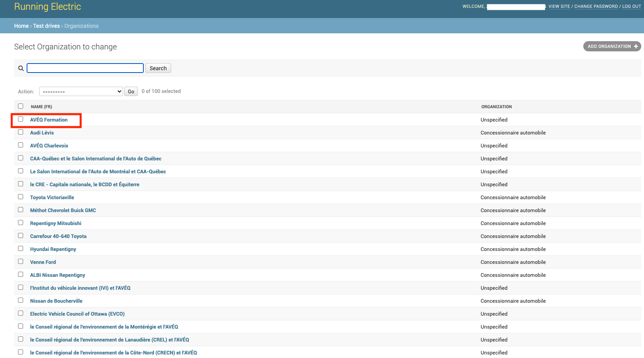Open CAA-Québec et le Salon International de Québec

[x=96, y=158]
